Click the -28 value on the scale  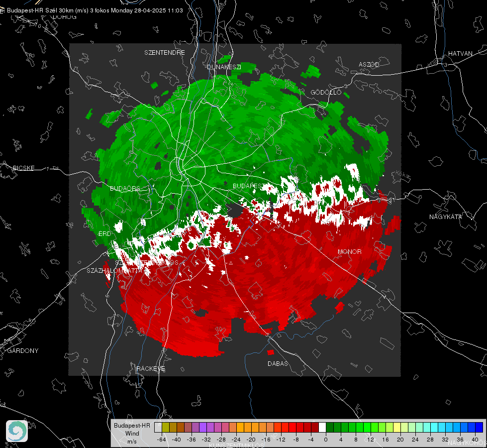(221, 440)
